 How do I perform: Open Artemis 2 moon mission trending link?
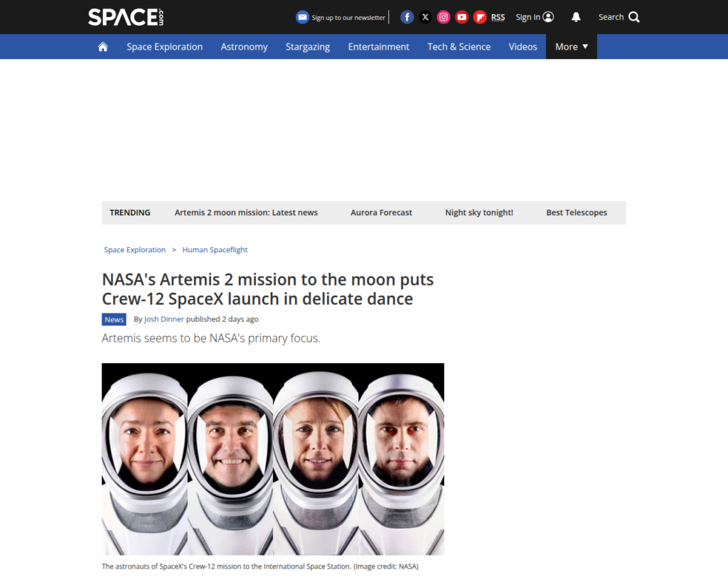[246, 212]
